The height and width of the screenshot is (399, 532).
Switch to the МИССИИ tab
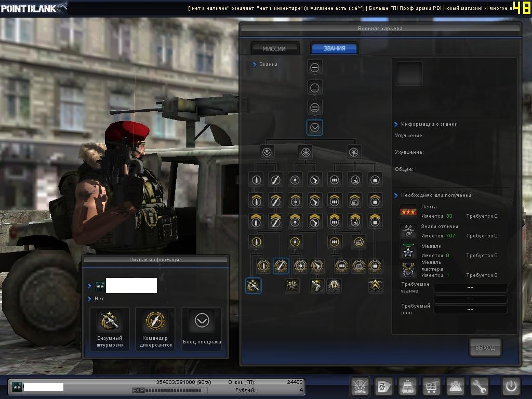[274, 48]
